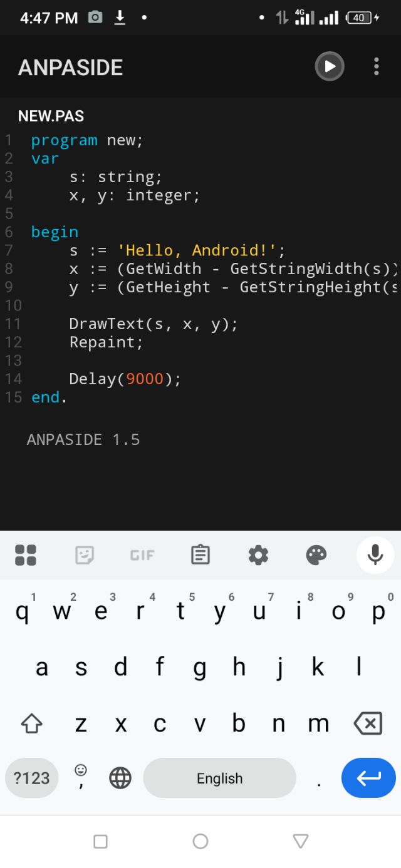Tap the Android home circle button
This screenshot has width=401, height=868.
click(200, 841)
